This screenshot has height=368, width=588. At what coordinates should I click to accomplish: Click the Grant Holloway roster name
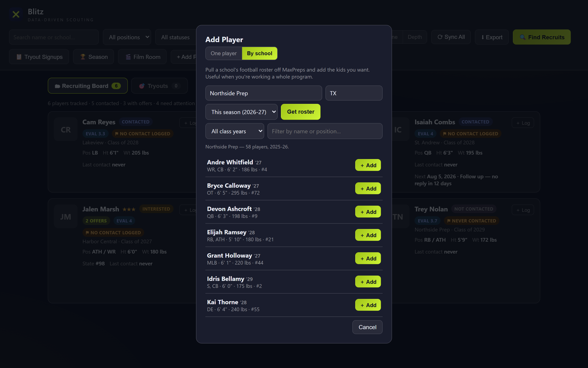coord(229,256)
